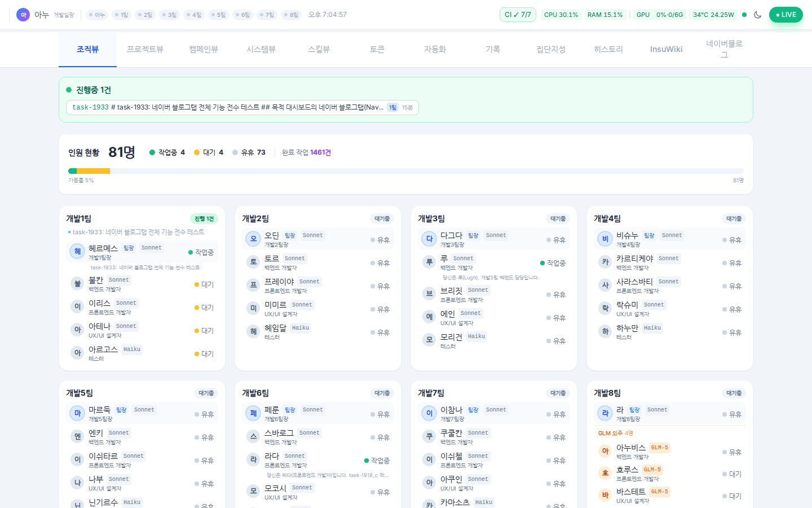Open the CI 7/7 status badge
812x508 pixels.
[518, 15]
